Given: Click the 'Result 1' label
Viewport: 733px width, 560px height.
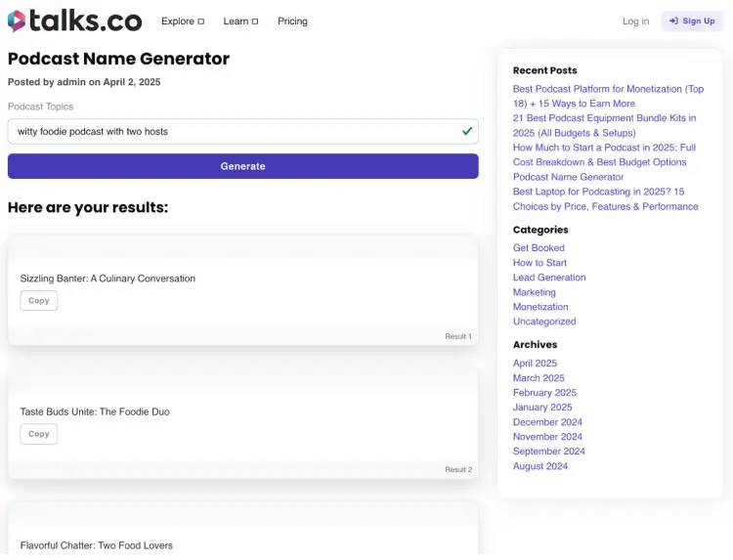Looking at the screenshot, I should click(x=458, y=336).
